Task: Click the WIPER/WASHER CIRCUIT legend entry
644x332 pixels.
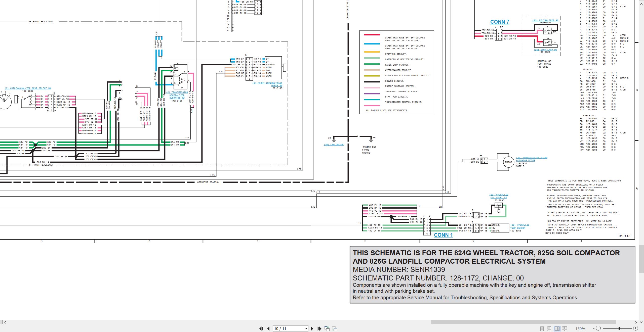Action: click(x=398, y=70)
